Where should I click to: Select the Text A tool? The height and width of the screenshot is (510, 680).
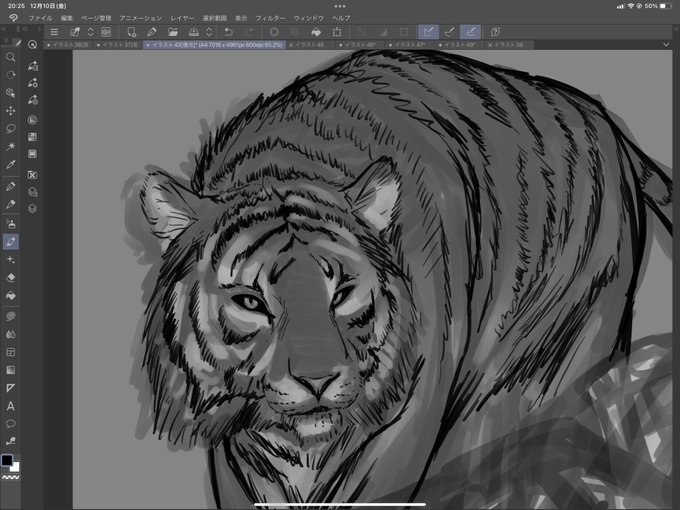[x=11, y=406]
